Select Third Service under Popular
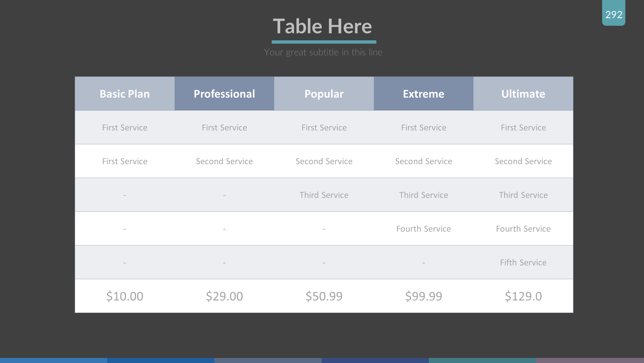Screen dimensions: 644x363 tap(324, 195)
